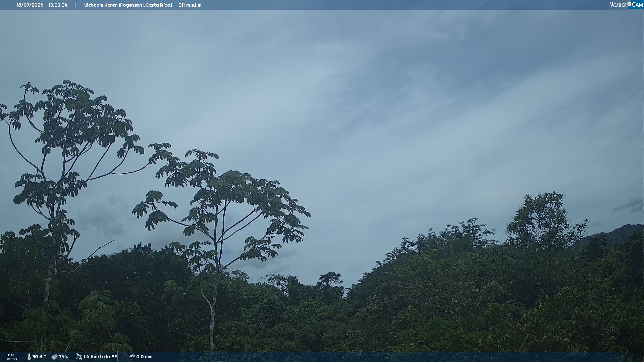
Task: Click the rain umbrella icon
Action: 132,357
